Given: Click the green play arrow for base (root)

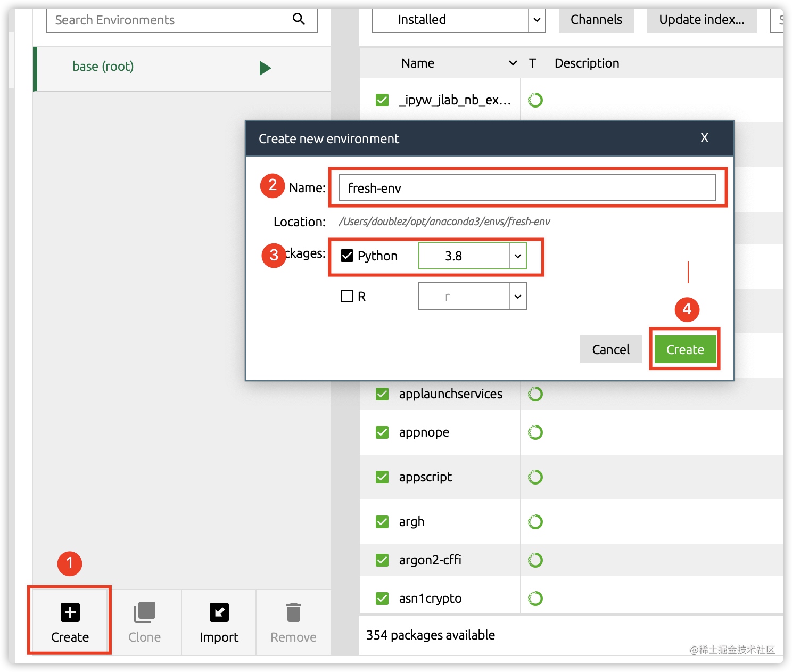Looking at the screenshot, I should click(x=265, y=68).
